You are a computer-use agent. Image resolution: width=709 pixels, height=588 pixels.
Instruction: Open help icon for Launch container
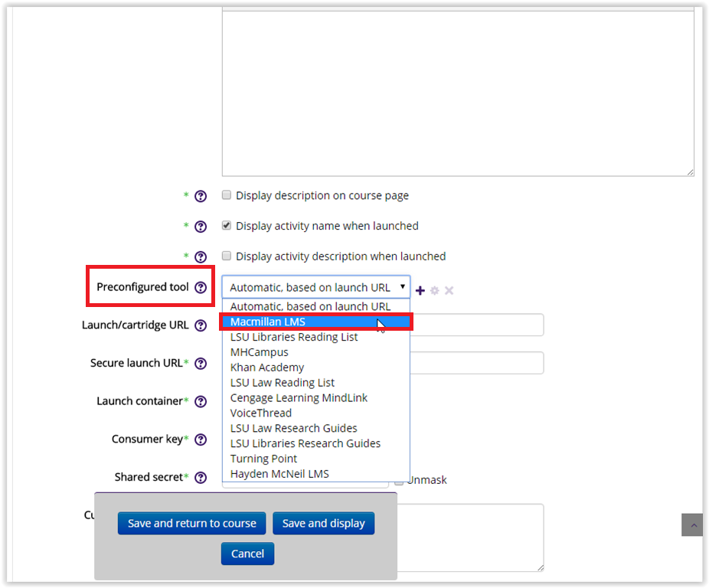click(x=201, y=402)
